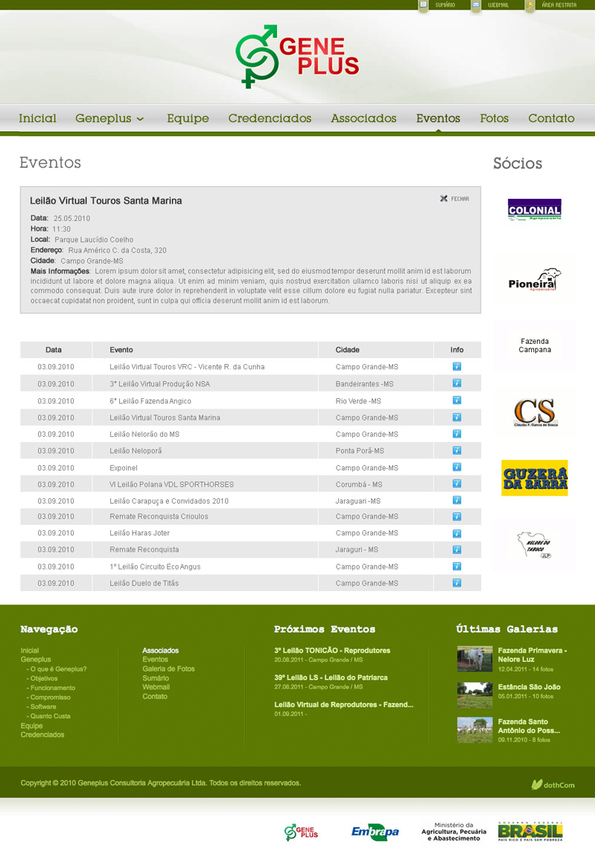Click the Webmail envelope icon
This screenshot has width=595, height=868.
(476, 5)
